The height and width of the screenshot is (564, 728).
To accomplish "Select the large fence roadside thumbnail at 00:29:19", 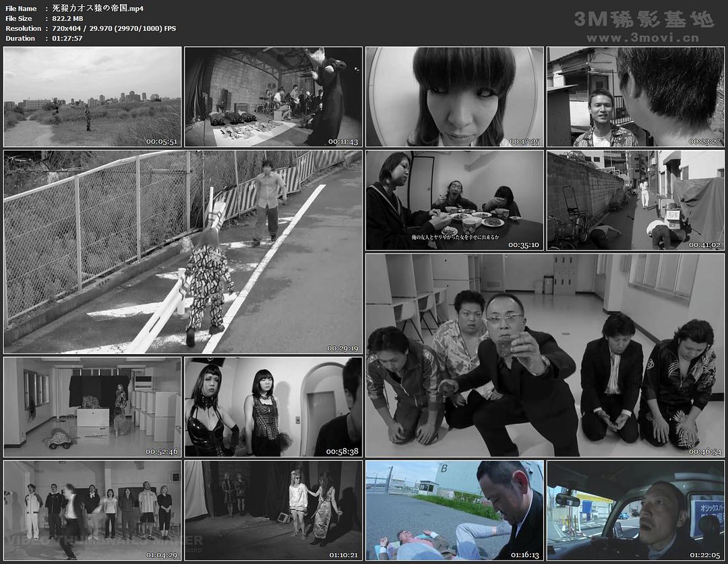I will point(183,252).
